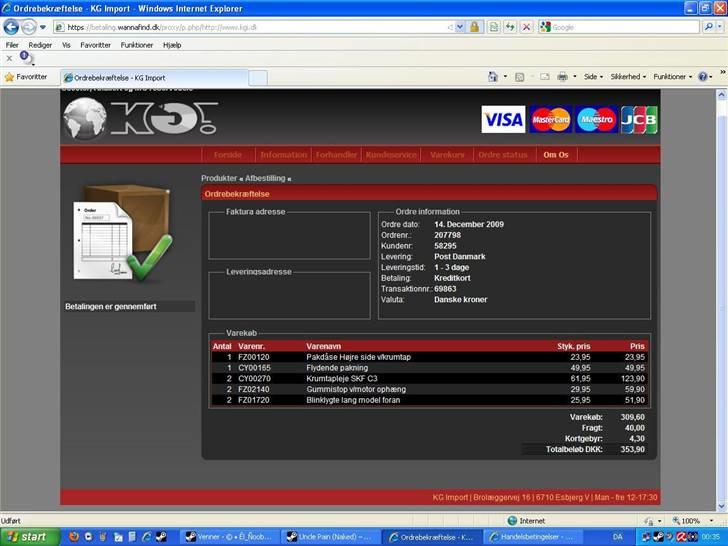
Task: Open the Side dropdown menu
Action: coord(593,76)
